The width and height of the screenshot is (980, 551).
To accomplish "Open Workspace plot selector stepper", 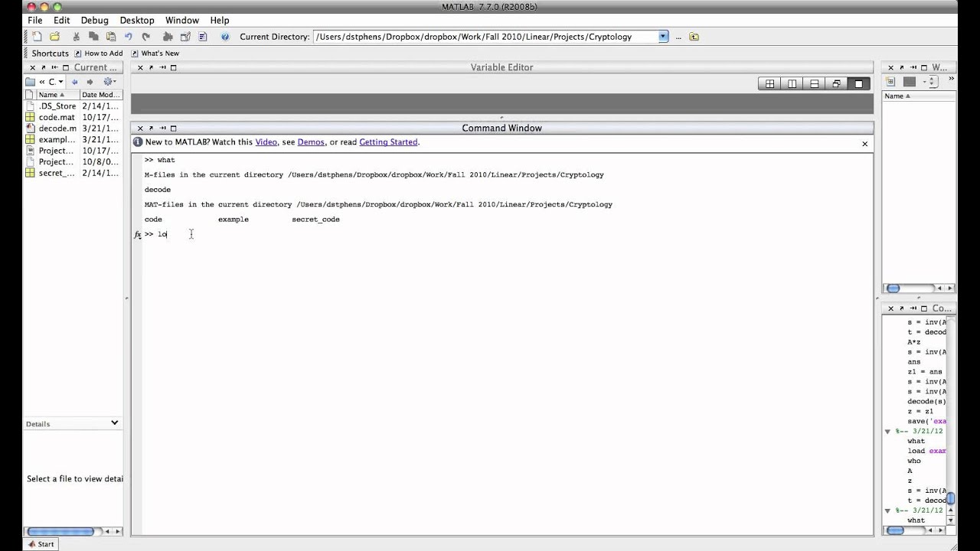I will click(933, 81).
